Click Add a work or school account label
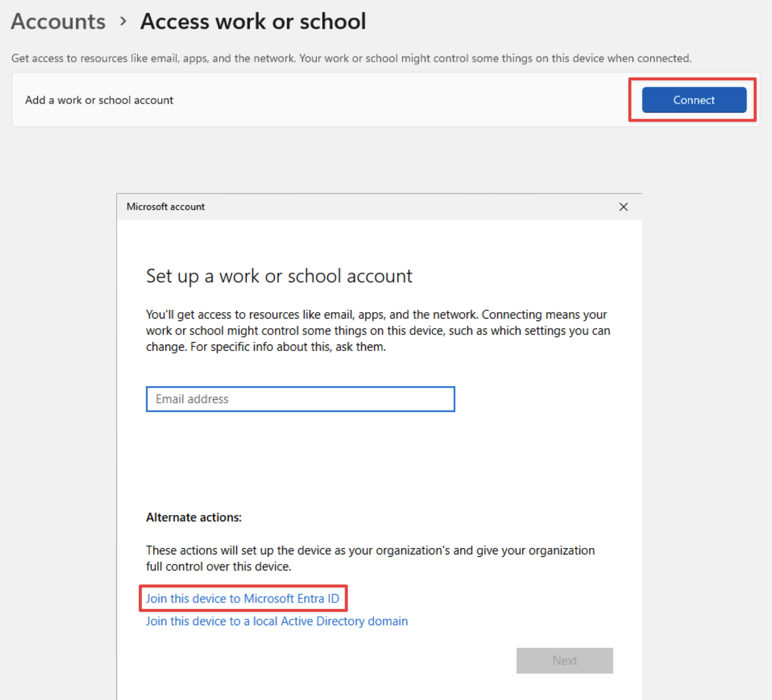The image size is (772, 700). pos(99,100)
